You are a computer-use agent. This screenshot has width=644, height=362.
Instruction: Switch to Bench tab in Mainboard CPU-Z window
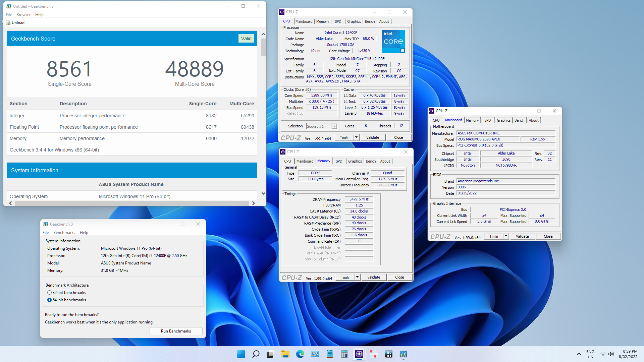pyautogui.click(x=519, y=120)
